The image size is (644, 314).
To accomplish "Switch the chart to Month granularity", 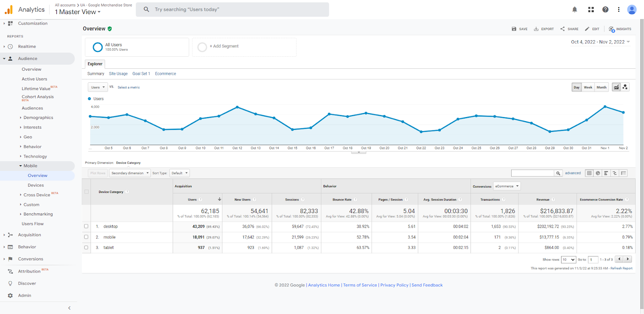I will pos(602,87).
